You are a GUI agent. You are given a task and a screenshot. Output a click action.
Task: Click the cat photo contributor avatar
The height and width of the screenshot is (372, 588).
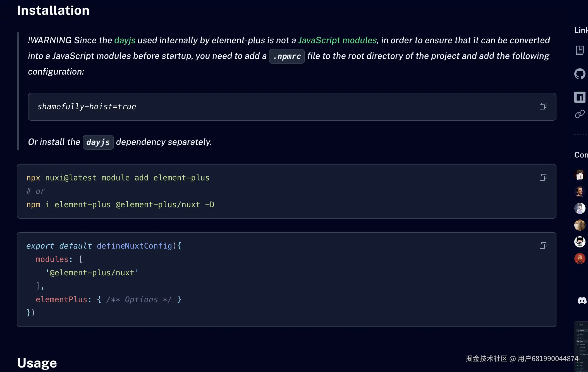(x=580, y=225)
